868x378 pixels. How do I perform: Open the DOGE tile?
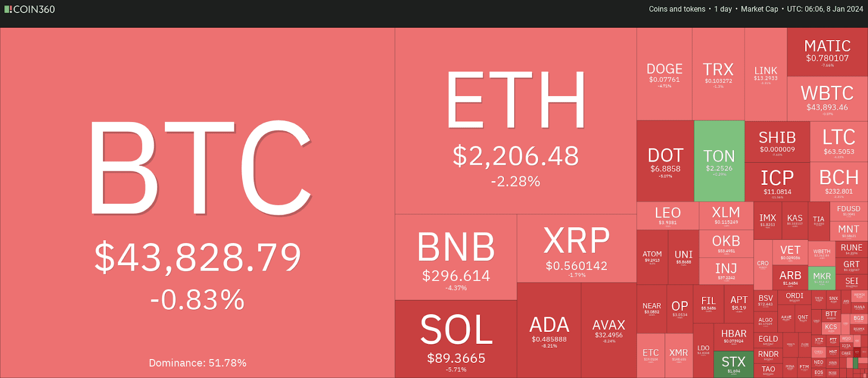tap(665, 74)
